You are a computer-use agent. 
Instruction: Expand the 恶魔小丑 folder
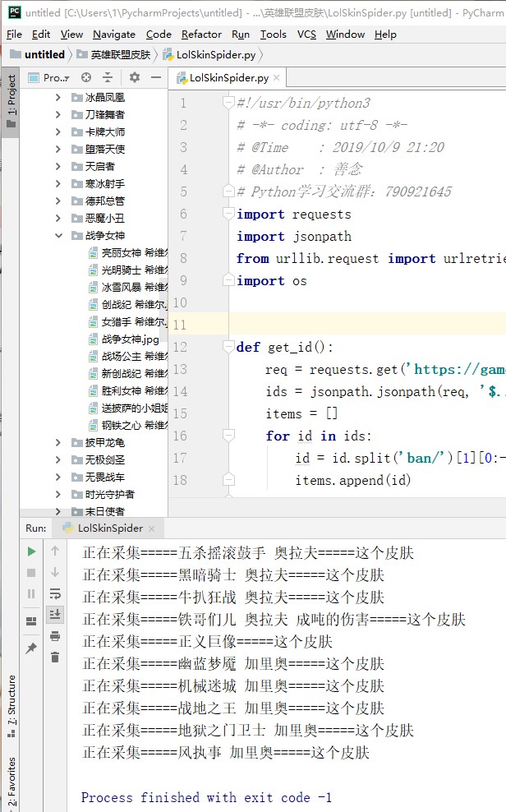tap(58, 218)
